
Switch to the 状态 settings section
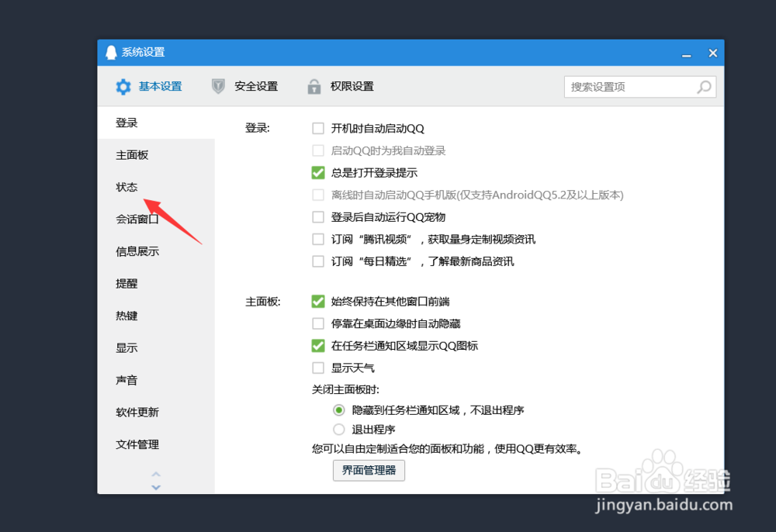point(126,187)
